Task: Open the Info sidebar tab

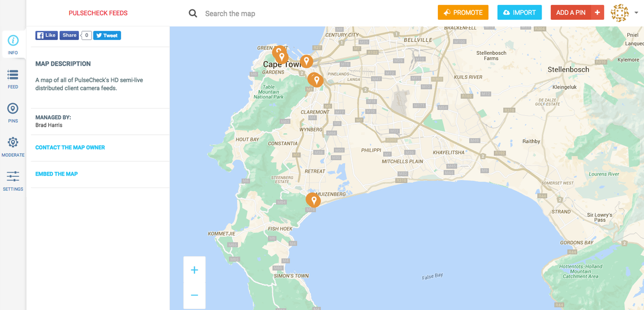Action: coord(13,45)
